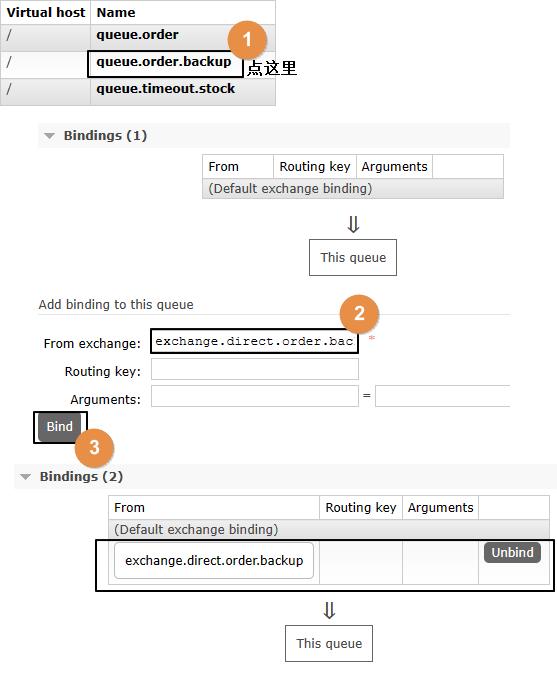
Task: Collapse the Bindings (1) section triangle
Action: pyautogui.click(x=49, y=136)
